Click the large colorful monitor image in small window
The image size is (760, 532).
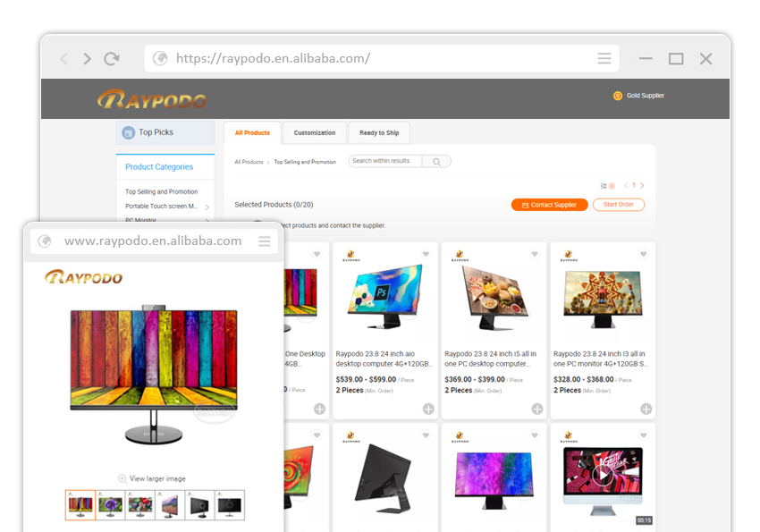coord(154,374)
